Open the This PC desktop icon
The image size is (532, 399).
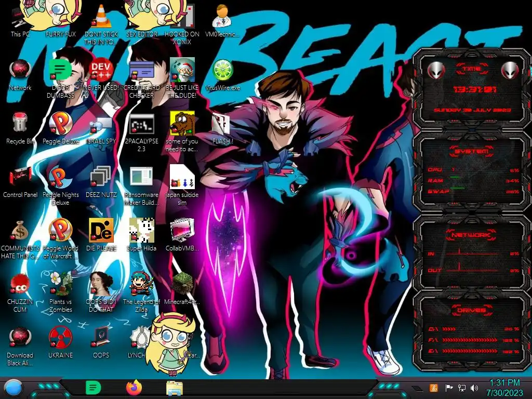[x=20, y=22]
